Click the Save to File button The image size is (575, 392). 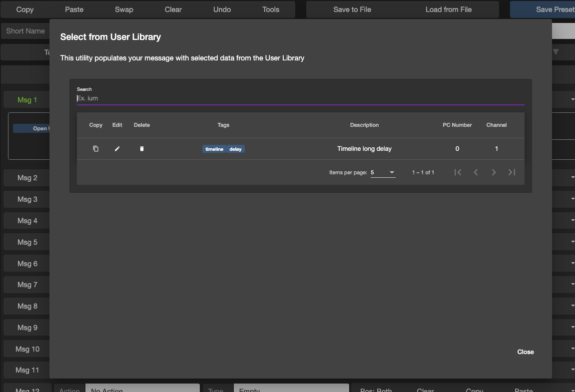352,9
